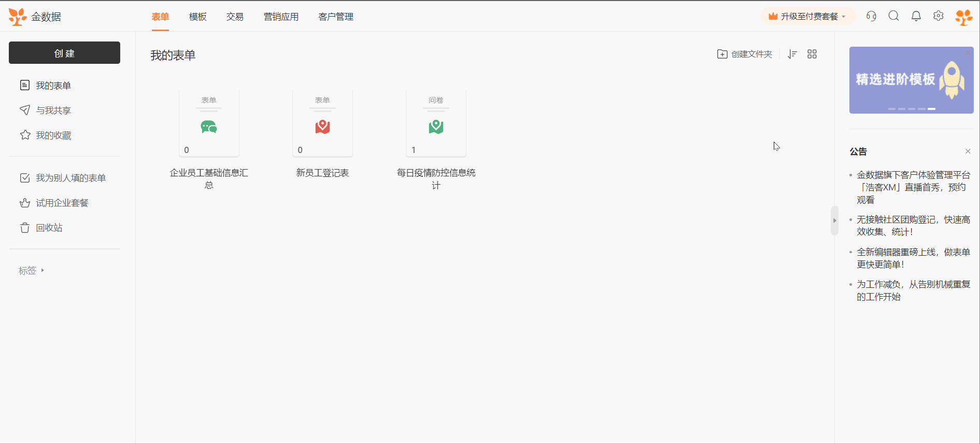Image resolution: width=980 pixels, height=444 pixels.
Task: Click the user avatar in top right
Action: (963, 17)
